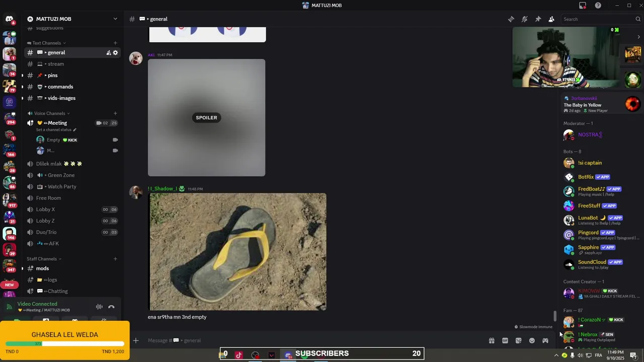644x362 pixels.
Task: Open the flip-flop image from I_Shadow_I
Action: coord(238,252)
